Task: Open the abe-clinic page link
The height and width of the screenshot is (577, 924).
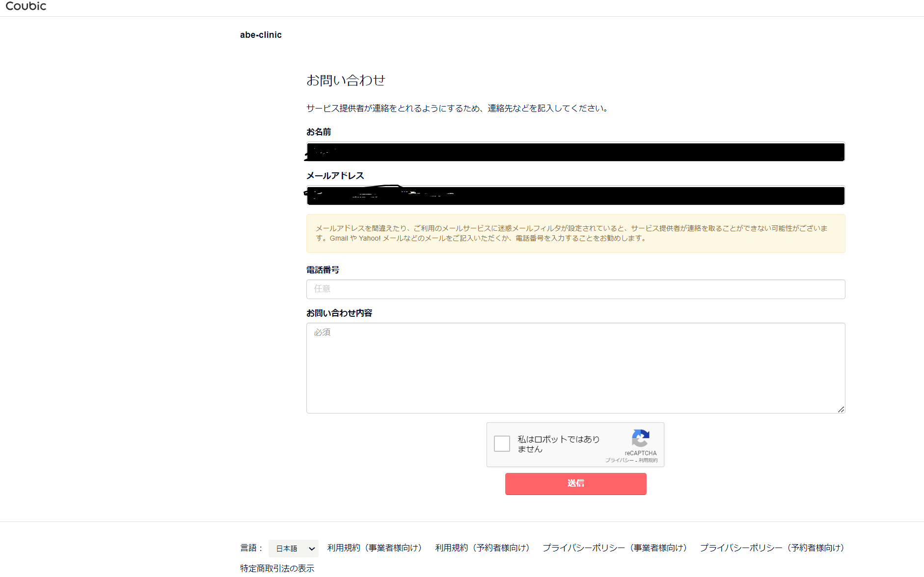Action: click(x=261, y=35)
